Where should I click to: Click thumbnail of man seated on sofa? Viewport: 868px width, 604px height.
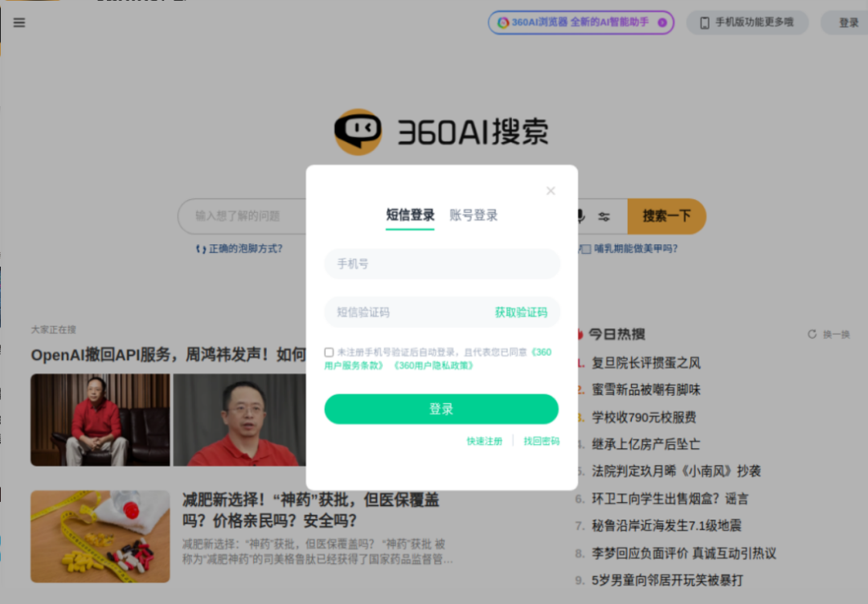[x=100, y=420]
